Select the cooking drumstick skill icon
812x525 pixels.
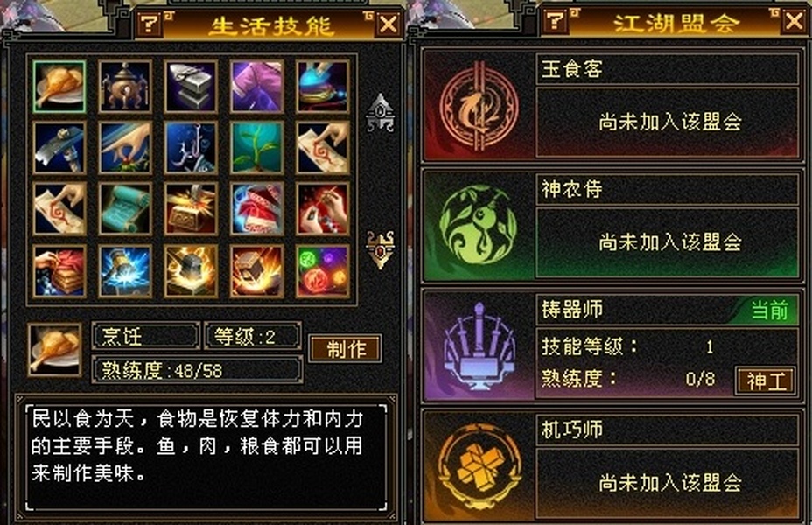tap(59, 87)
